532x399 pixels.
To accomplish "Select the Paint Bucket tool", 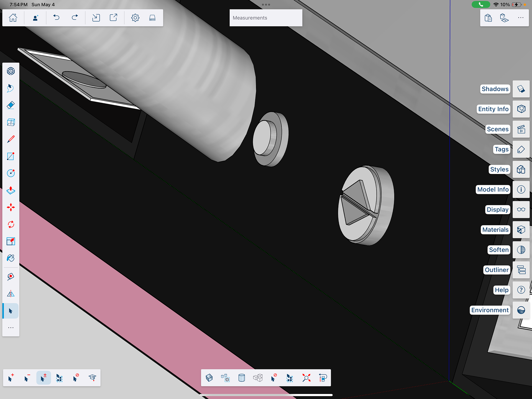I will pyautogui.click(x=11, y=258).
